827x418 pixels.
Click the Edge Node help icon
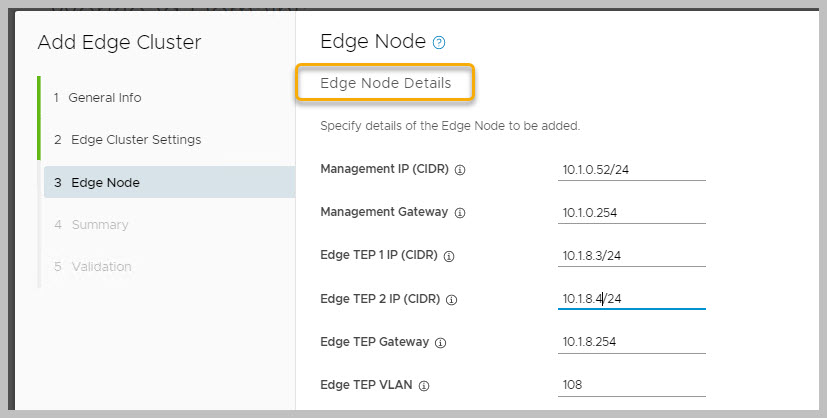click(x=438, y=43)
